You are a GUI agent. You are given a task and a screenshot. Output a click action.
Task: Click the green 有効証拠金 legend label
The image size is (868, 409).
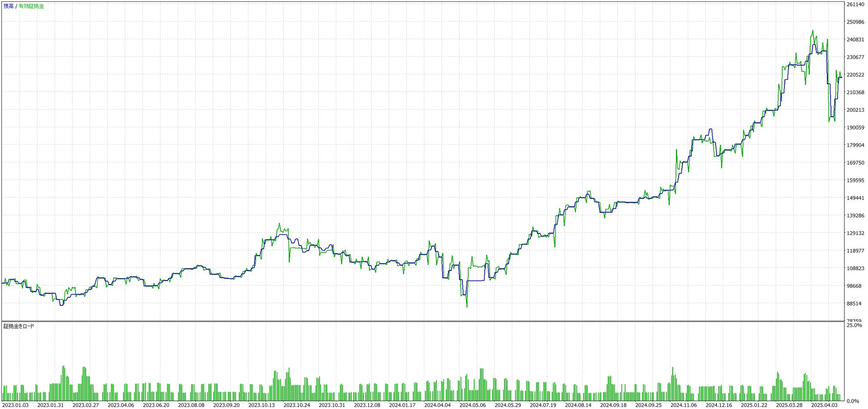tap(31, 6)
